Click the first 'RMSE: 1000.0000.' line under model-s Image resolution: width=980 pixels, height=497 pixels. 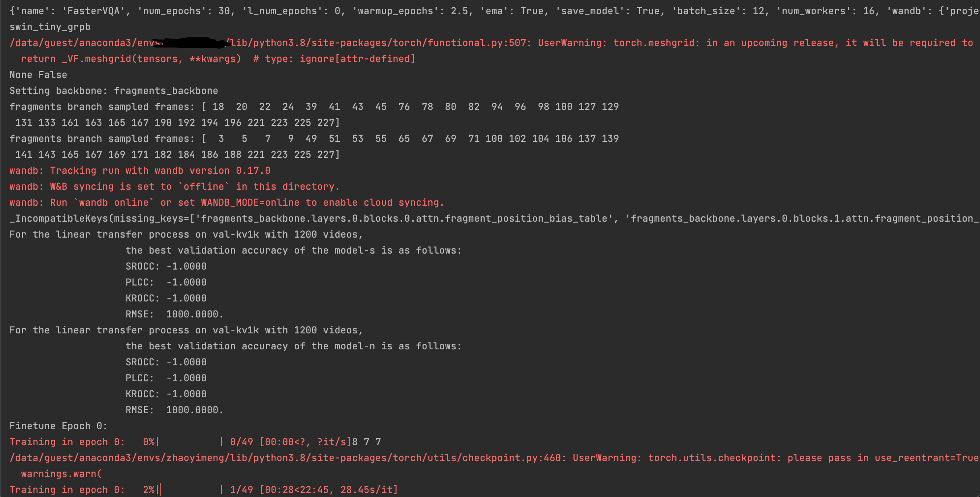click(x=175, y=315)
